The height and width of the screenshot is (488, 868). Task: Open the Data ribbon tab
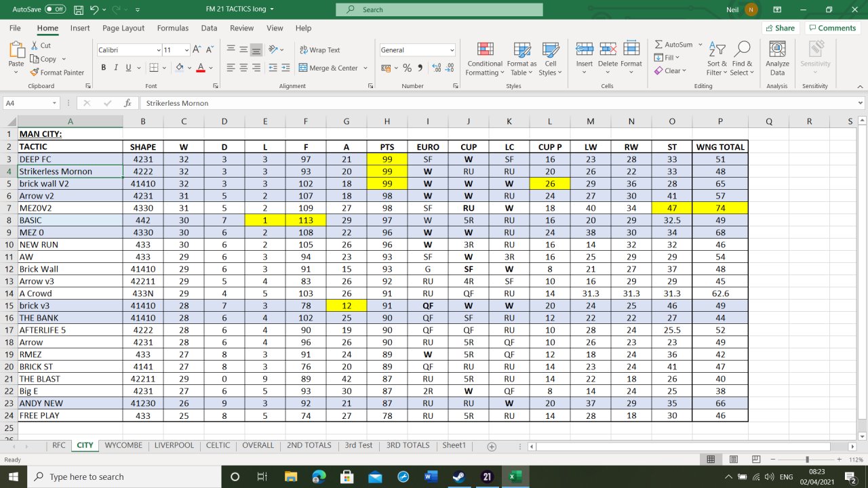tap(209, 28)
